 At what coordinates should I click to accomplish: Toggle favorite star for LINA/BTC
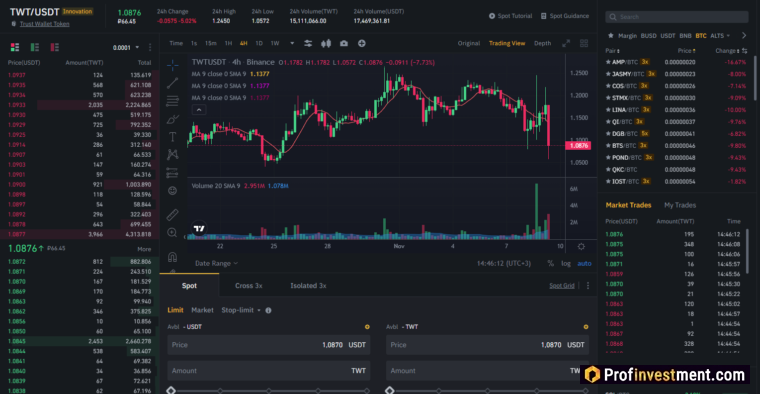[x=608, y=110]
